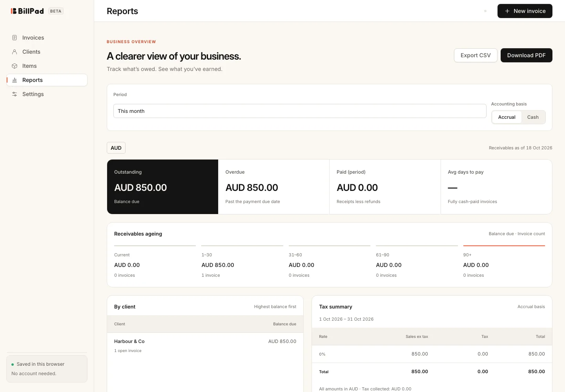
Task: Click the Reports bar chart icon
Action: click(x=15, y=80)
